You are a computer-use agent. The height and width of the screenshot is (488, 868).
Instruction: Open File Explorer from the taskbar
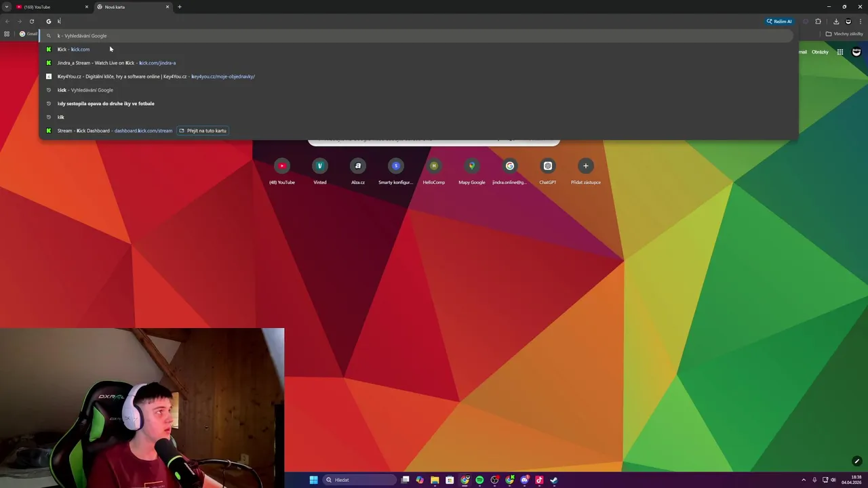(x=435, y=480)
